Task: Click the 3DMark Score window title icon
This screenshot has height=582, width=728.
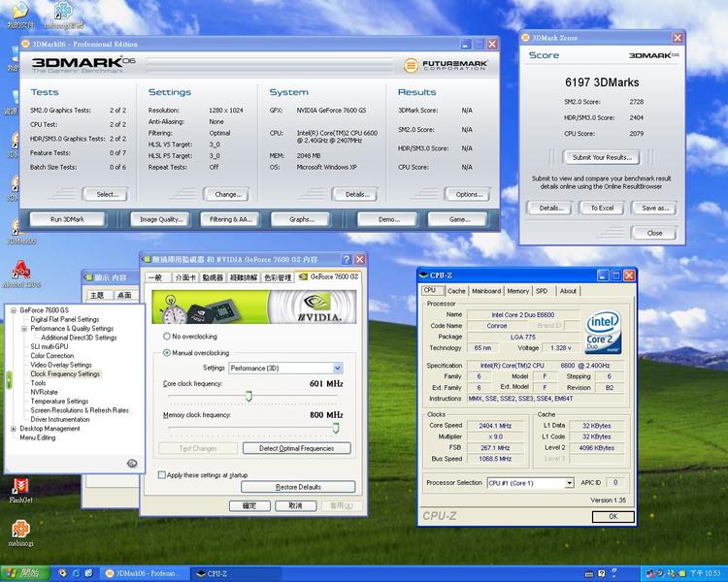Action: click(x=525, y=38)
